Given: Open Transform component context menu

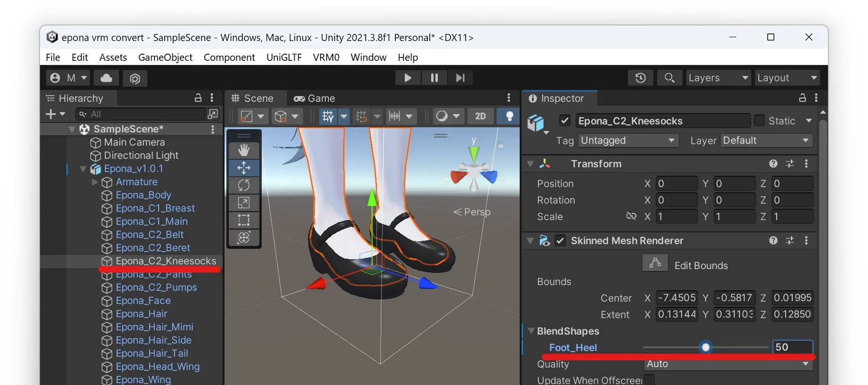Looking at the screenshot, I should 806,164.
